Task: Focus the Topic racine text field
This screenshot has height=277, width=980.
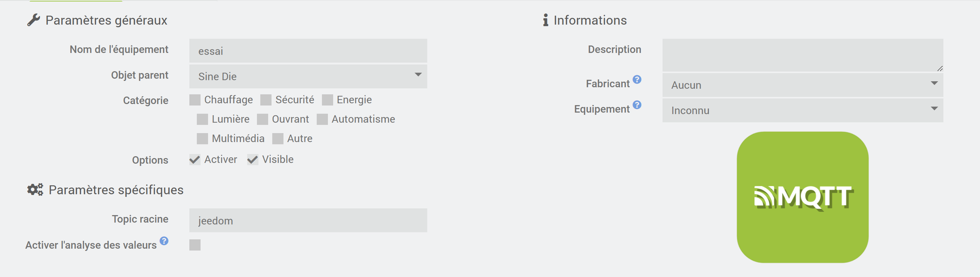Action: point(308,220)
